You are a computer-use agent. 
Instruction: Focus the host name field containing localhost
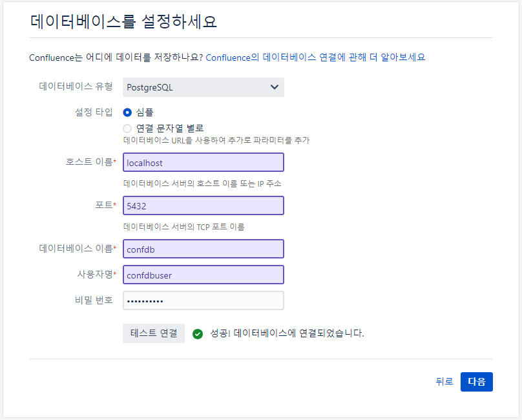pyautogui.click(x=203, y=163)
